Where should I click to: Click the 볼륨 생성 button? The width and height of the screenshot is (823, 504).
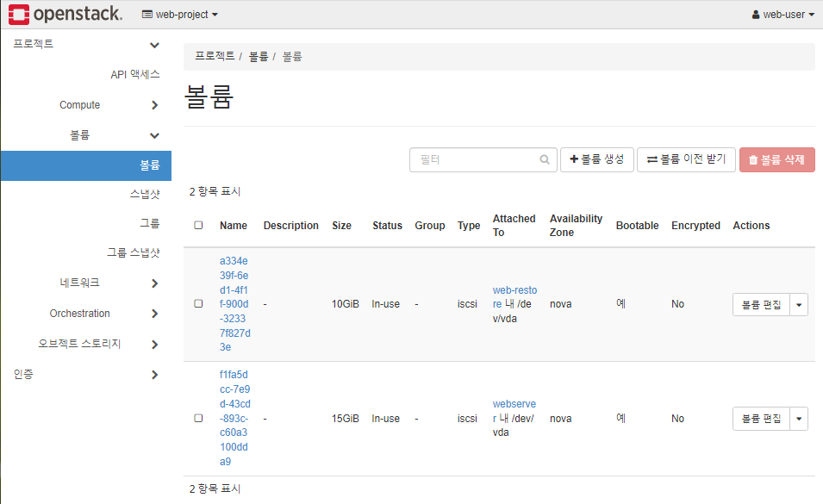tap(596, 159)
